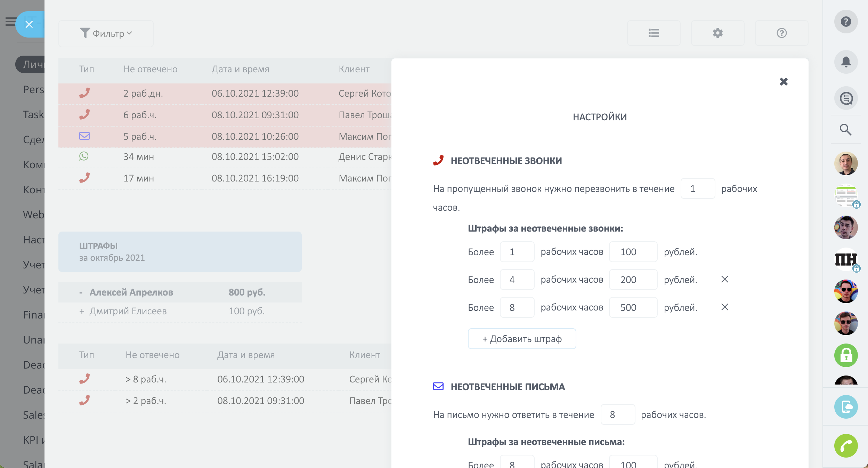Click the + Добавить штраф button

coord(522,339)
